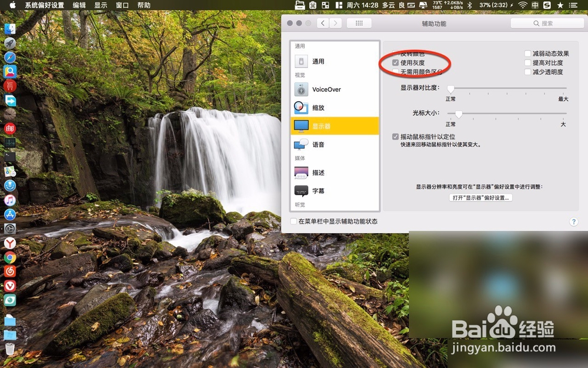Open Yandex browser Y icon in dock

[x=10, y=243]
